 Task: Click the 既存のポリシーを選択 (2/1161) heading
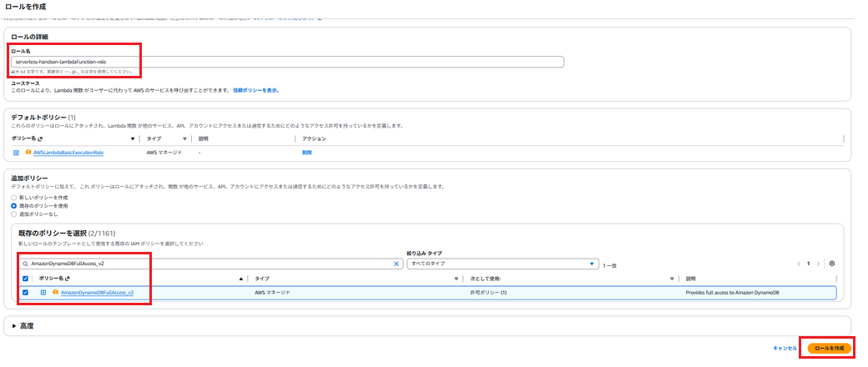click(67, 233)
